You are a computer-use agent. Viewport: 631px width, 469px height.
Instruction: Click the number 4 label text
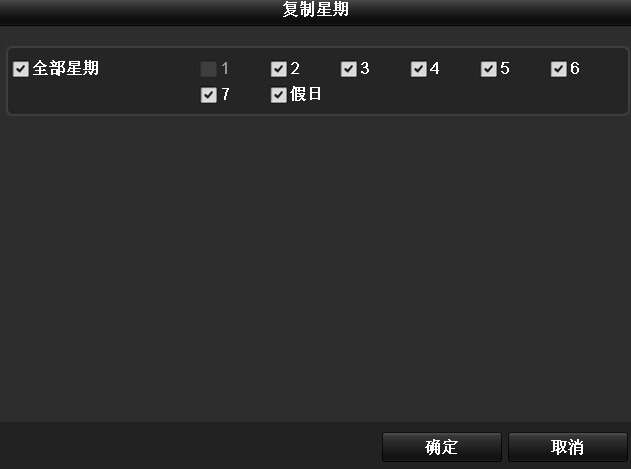(435, 68)
